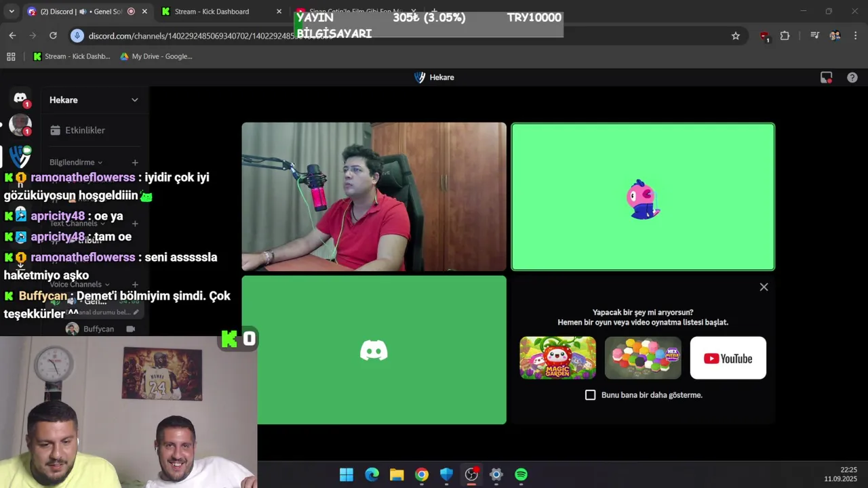The image size is (868, 488).
Task: Open the Chrome apps grid in bookmarks bar
Action: pyautogui.click(x=11, y=56)
